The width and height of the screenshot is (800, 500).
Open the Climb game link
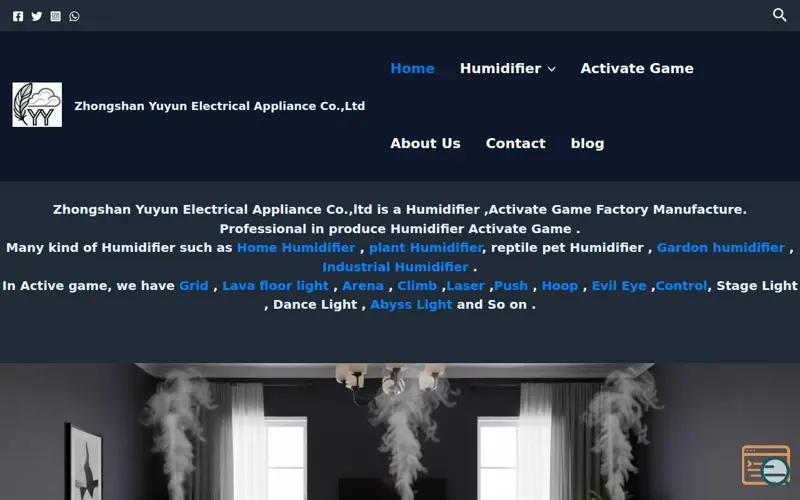(417, 286)
